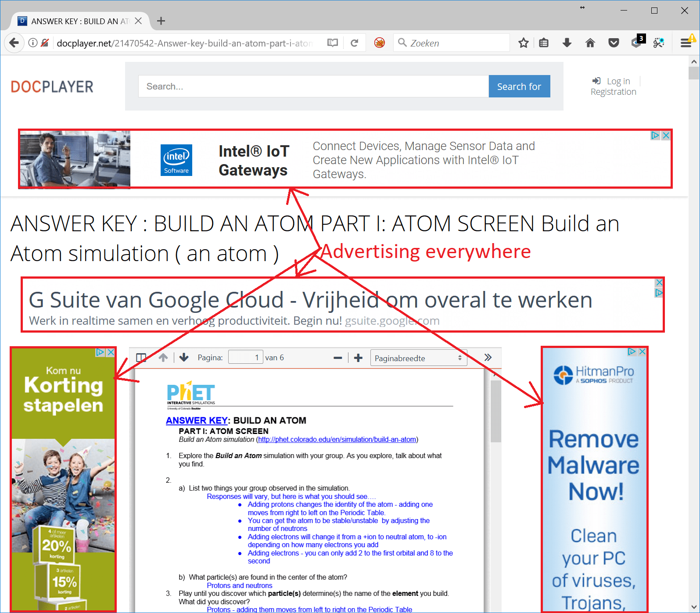Image resolution: width=700 pixels, height=613 pixels.
Task: Open the Downloads arrow icon
Action: pos(567,43)
